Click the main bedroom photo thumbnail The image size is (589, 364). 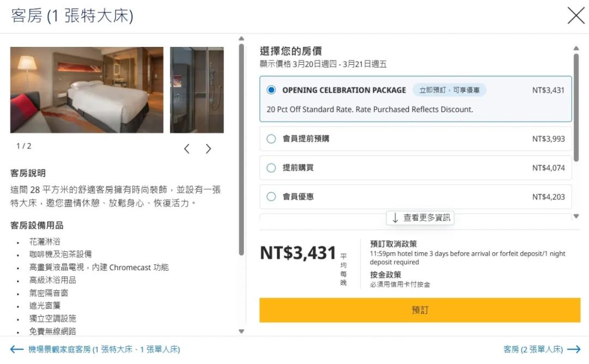pos(87,90)
